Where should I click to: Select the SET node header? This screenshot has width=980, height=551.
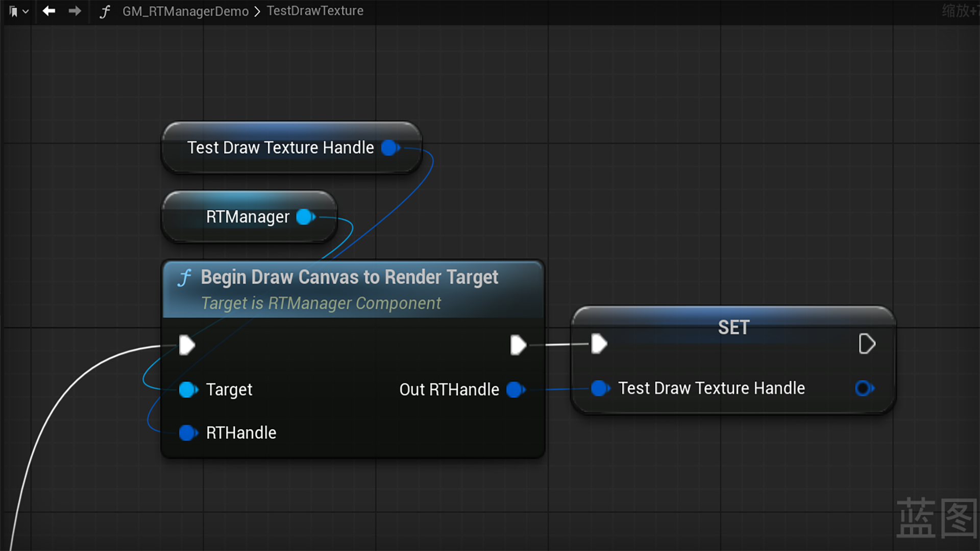pyautogui.click(x=733, y=327)
